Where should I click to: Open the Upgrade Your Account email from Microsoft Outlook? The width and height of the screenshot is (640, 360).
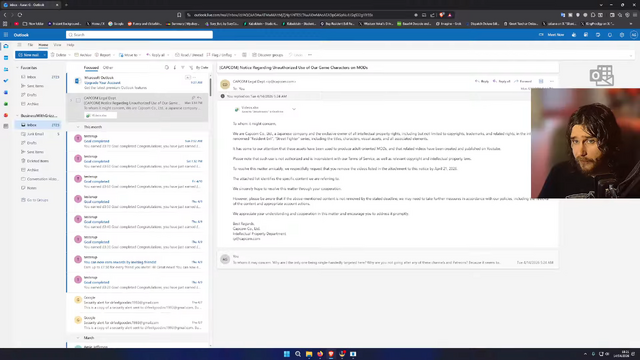(138, 83)
